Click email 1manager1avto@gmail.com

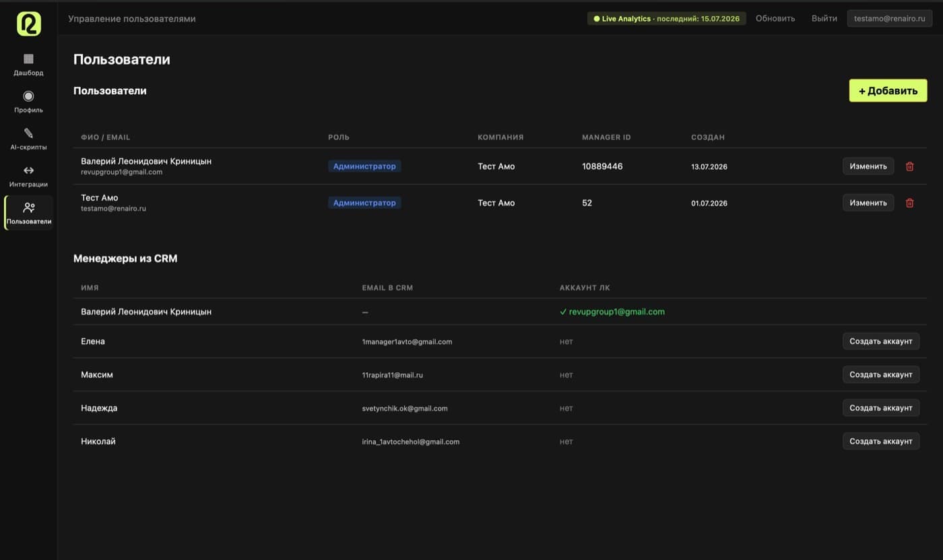tap(407, 342)
